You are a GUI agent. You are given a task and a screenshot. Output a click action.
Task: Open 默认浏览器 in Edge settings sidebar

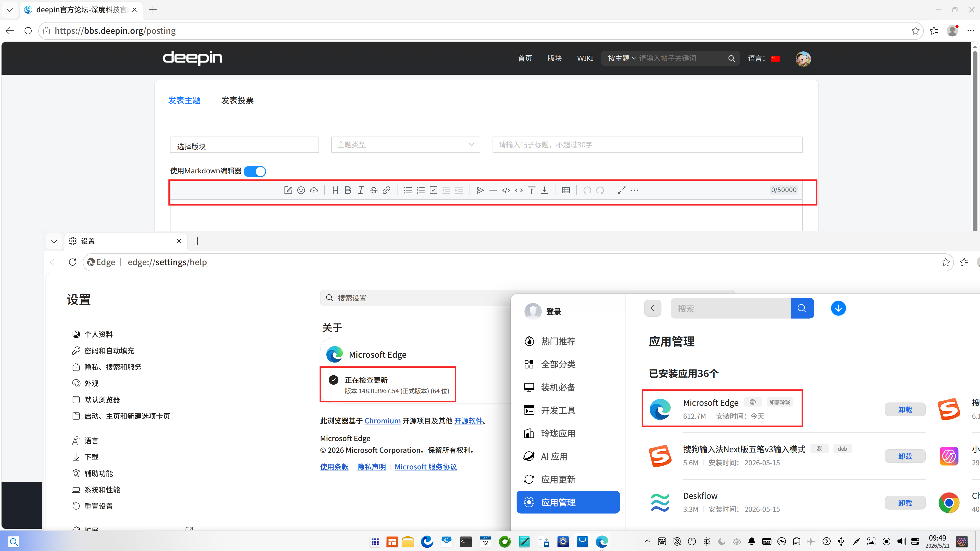102,400
